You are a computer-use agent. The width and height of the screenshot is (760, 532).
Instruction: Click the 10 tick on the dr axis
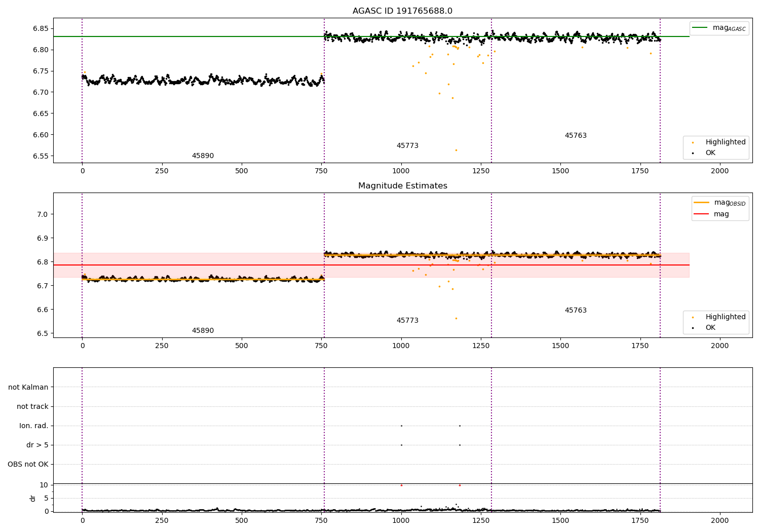pos(45,485)
